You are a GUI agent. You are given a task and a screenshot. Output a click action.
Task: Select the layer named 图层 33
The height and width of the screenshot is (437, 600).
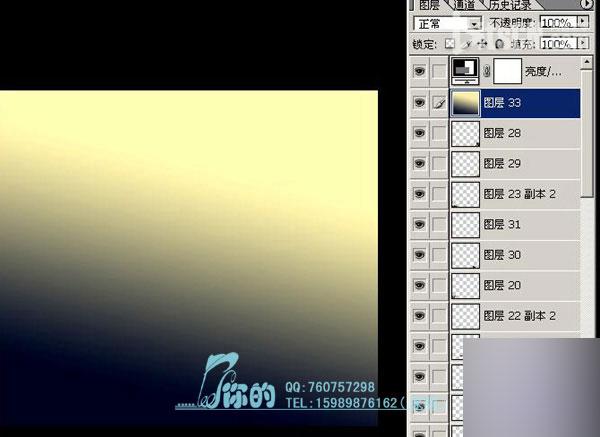coord(502,103)
